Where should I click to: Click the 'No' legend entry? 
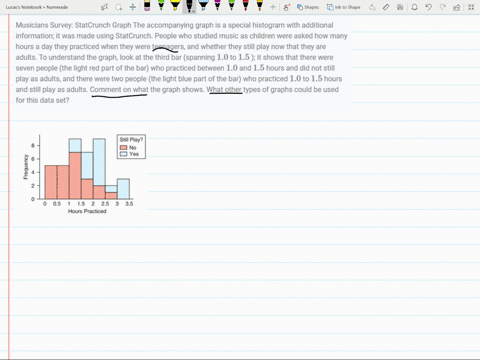pos(129,147)
